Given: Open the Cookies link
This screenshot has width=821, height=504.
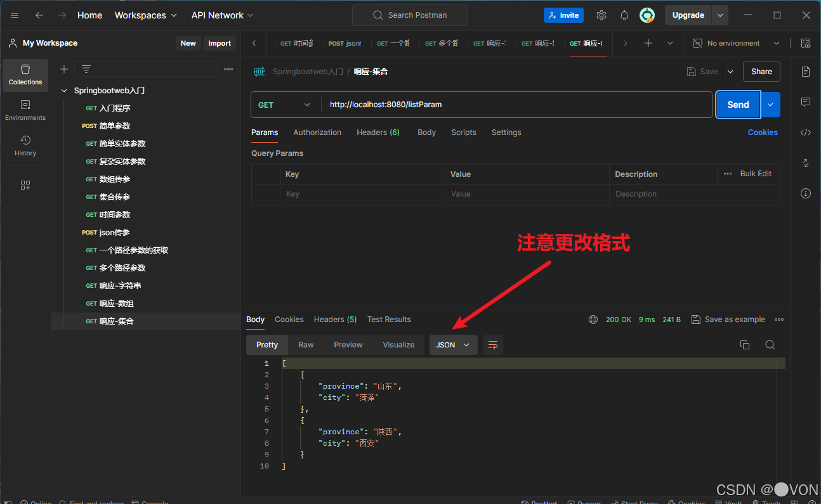Looking at the screenshot, I should (x=763, y=132).
